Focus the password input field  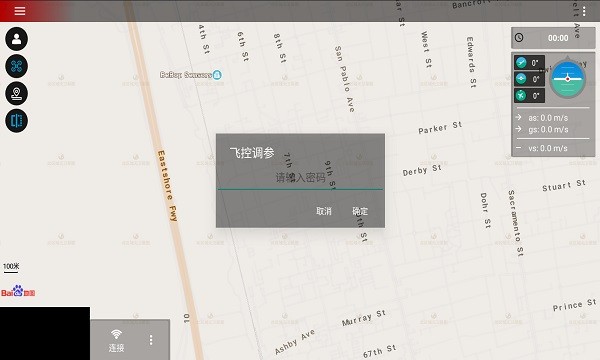click(300, 179)
